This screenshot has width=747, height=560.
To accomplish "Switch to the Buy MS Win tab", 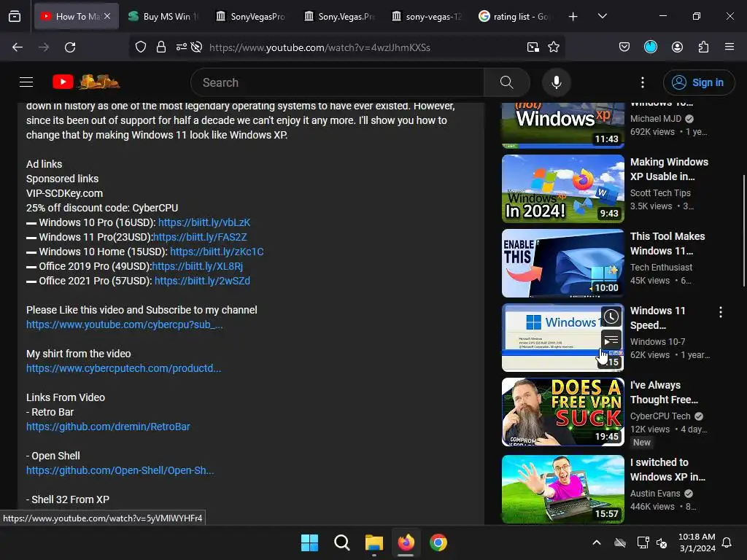I will coord(163,16).
